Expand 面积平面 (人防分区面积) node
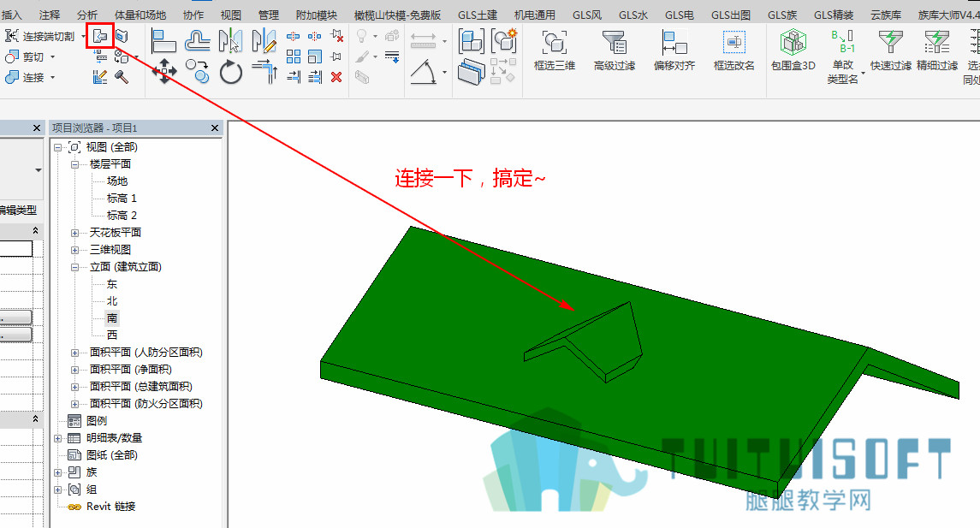980x528 pixels. coord(75,353)
